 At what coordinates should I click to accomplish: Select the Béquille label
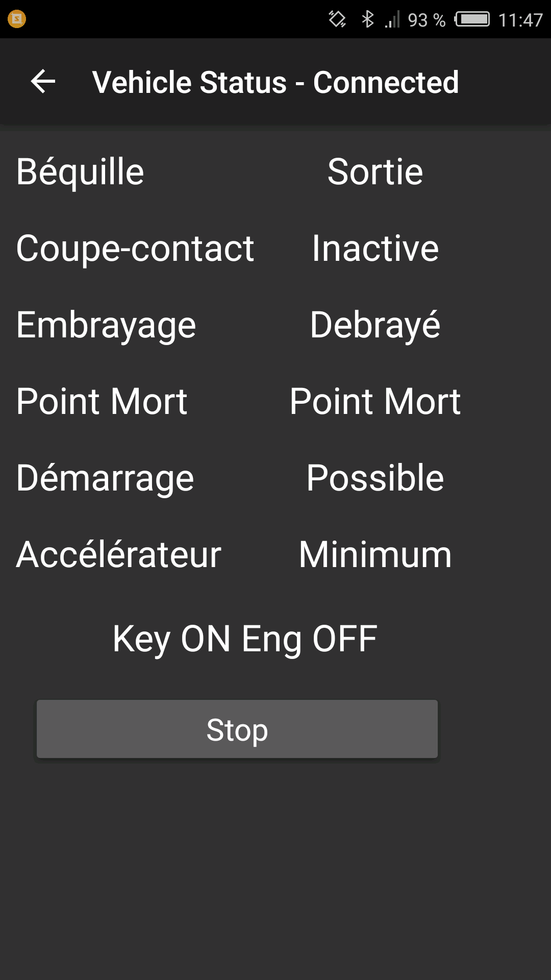click(80, 171)
